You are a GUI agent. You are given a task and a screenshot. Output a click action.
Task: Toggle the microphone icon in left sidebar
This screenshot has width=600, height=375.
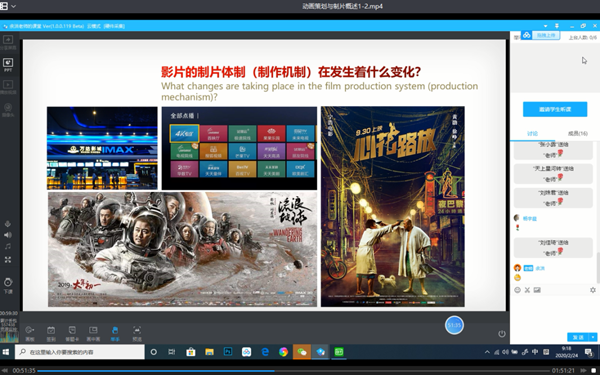pos(8,224)
